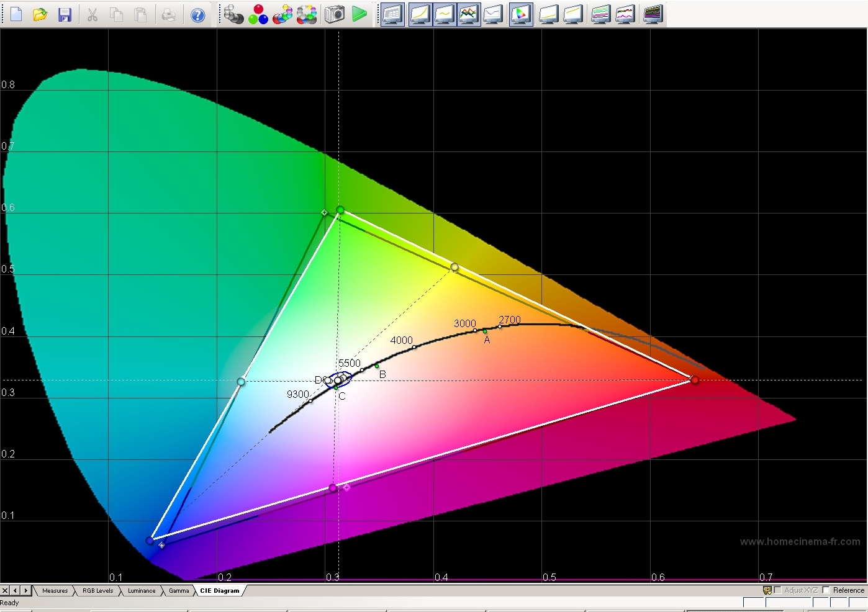Select the measured blue primary point
The height and width of the screenshot is (612, 868).
pos(150,541)
